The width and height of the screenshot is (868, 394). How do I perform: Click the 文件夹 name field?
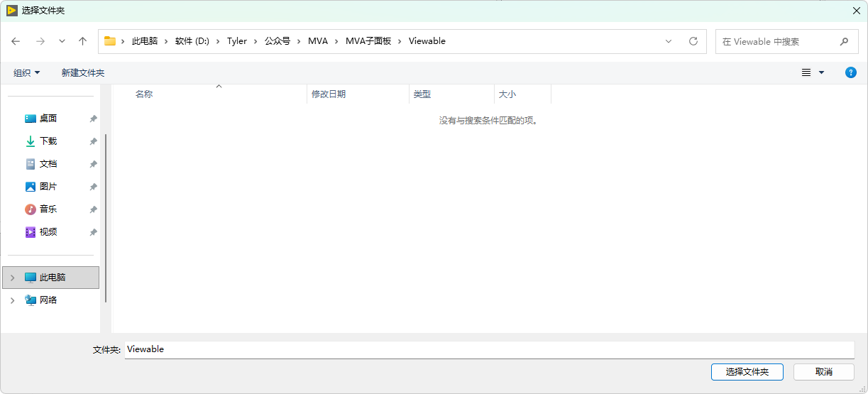coord(490,350)
